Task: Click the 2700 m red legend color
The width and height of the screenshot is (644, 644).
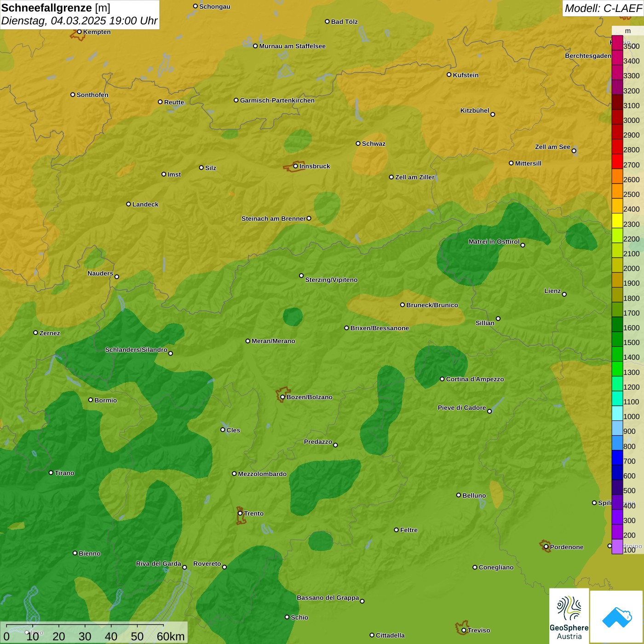Action: [x=617, y=161]
